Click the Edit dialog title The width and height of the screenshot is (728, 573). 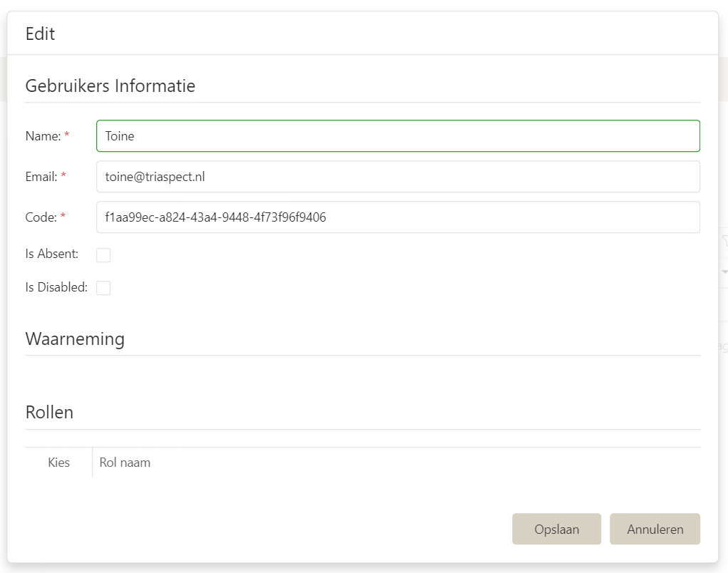pyautogui.click(x=41, y=33)
